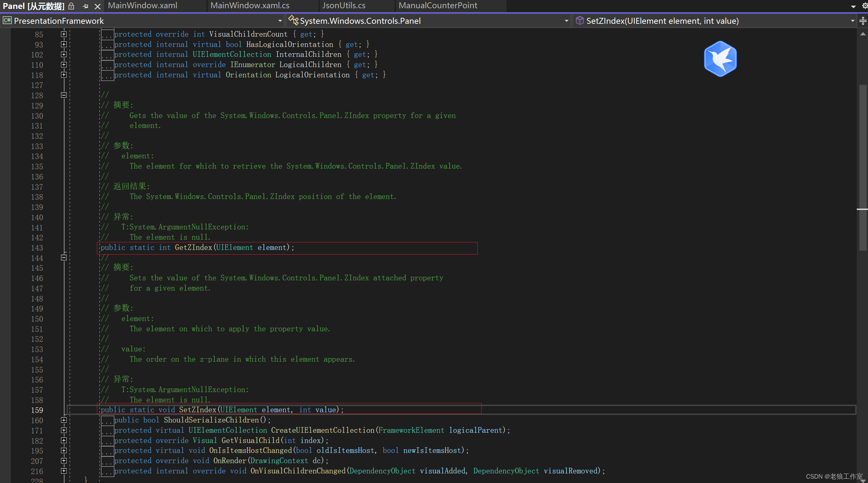Click the class icon beside System.Windows.Controls.Panel
The width and height of the screenshot is (868, 483).
tap(293, 20)
